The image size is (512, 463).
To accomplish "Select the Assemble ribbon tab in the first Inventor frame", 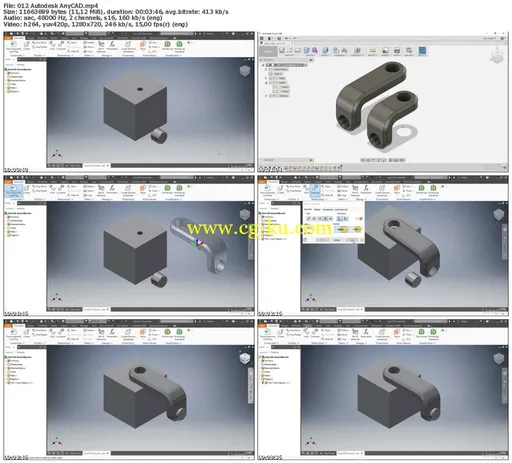I will click(x=19, y=38).
